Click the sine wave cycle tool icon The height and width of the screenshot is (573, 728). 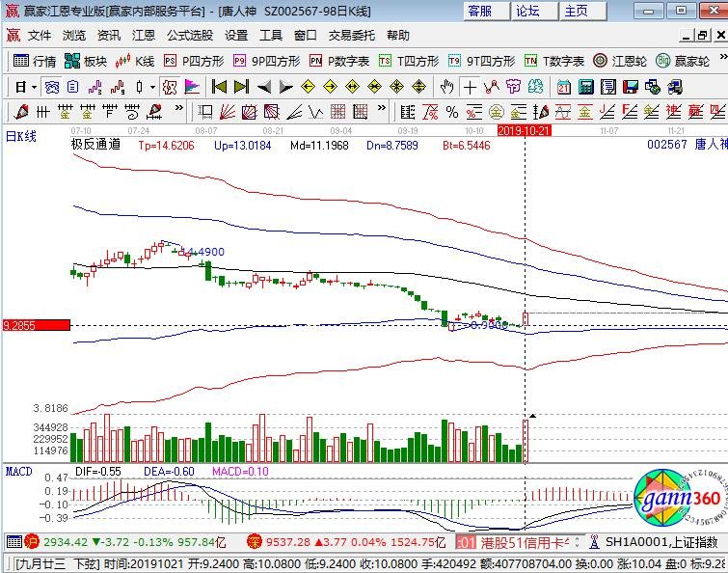[563, 112]
